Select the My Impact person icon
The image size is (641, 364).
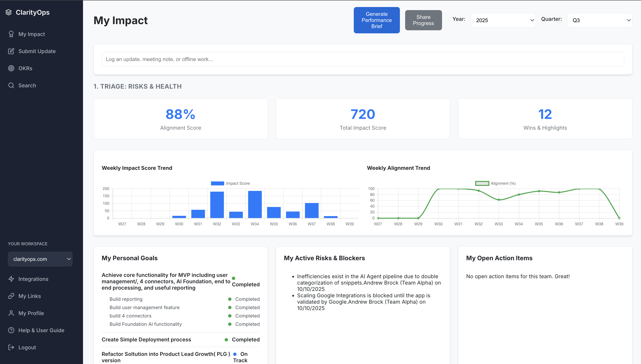(11, 34)
